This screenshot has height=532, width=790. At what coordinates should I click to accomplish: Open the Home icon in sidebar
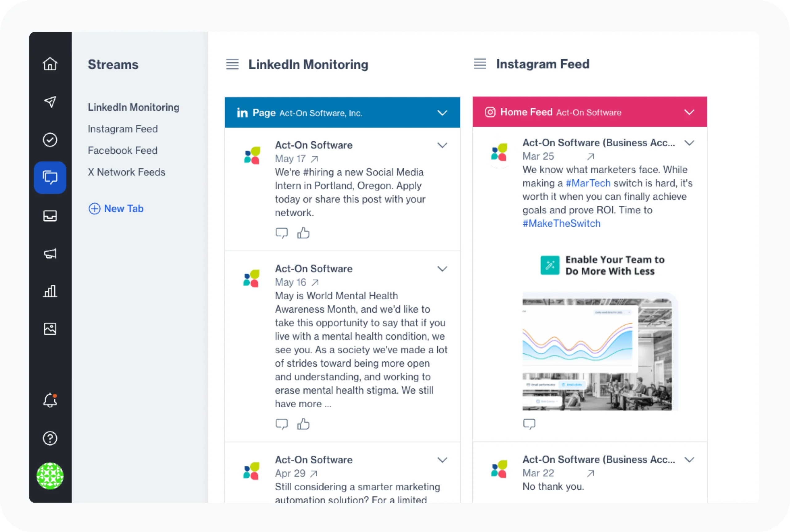tap(50, 64)
